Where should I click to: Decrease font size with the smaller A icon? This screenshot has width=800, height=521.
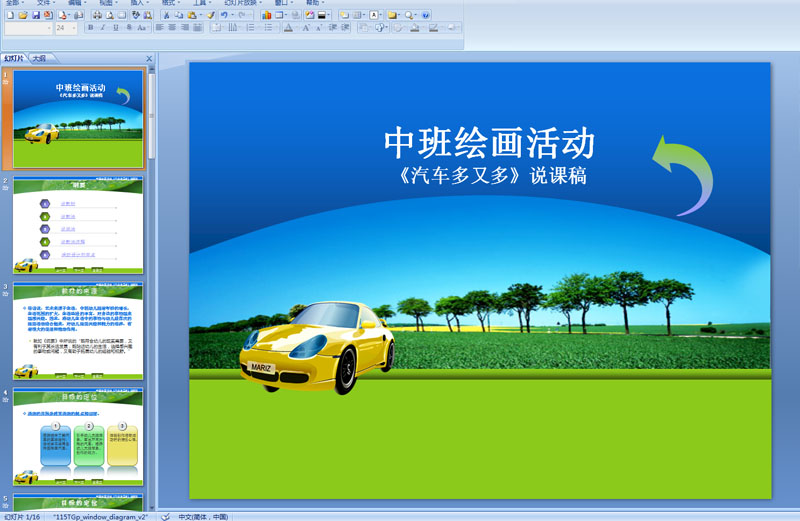[319, 28]
